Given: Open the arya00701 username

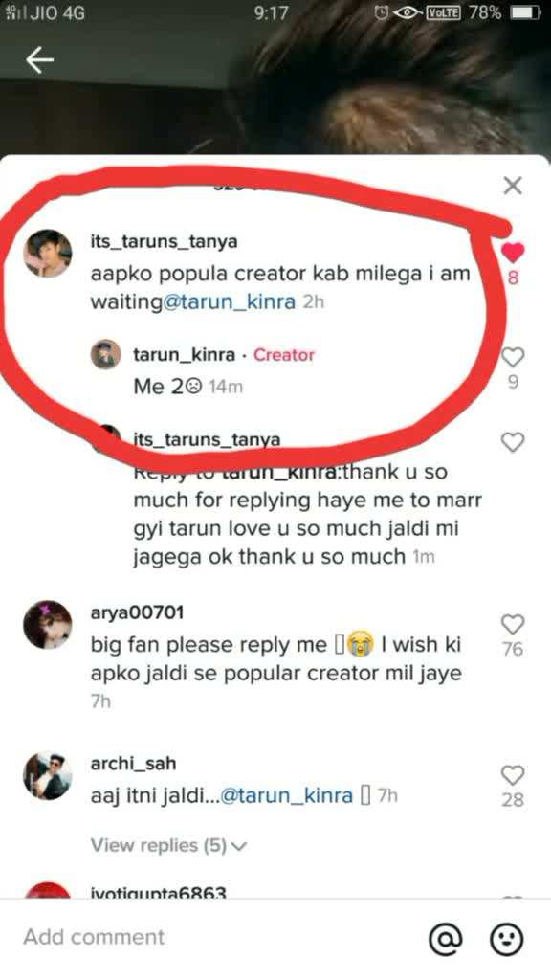Looking at the screenshot, I should [138, 613].
